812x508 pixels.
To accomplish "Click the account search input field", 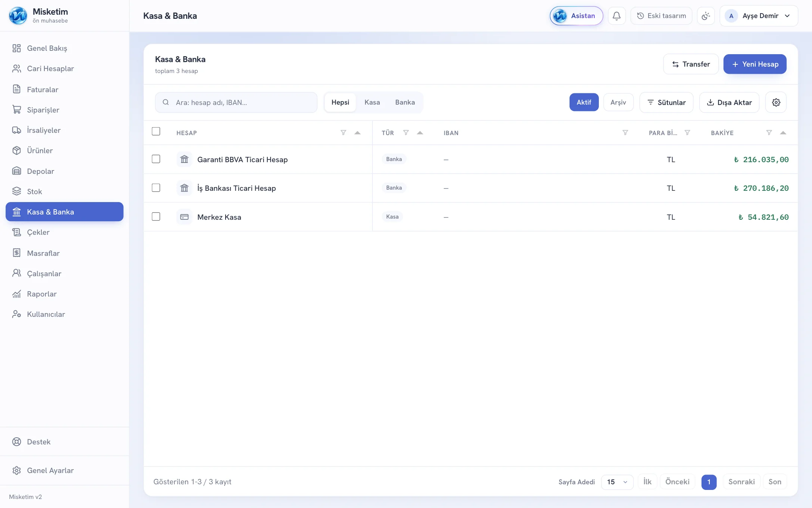I will coord(236,102).
